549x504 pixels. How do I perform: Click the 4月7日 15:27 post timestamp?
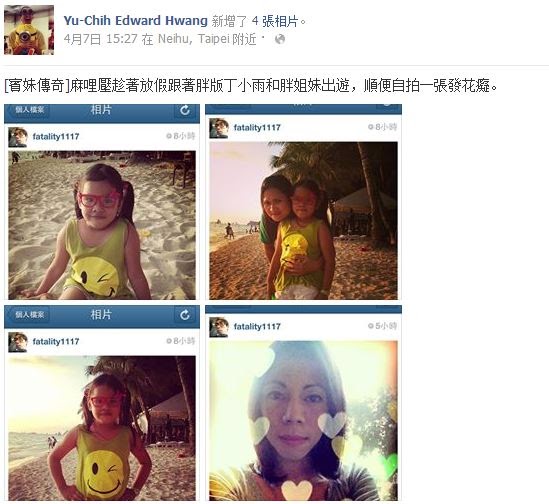(100, 39)
